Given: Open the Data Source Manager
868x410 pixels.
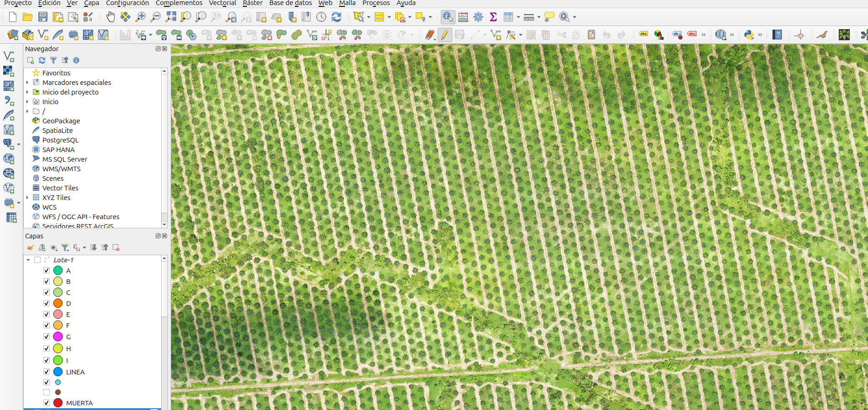Looking at the screenshot, I should pos(13,35).
